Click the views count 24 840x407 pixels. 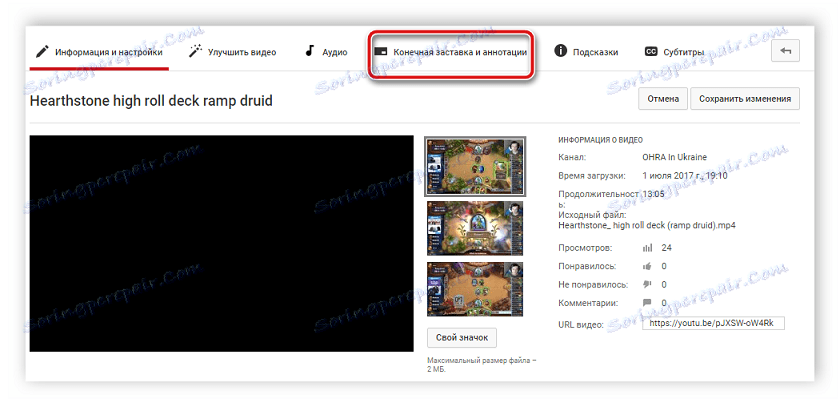[666, 248]
